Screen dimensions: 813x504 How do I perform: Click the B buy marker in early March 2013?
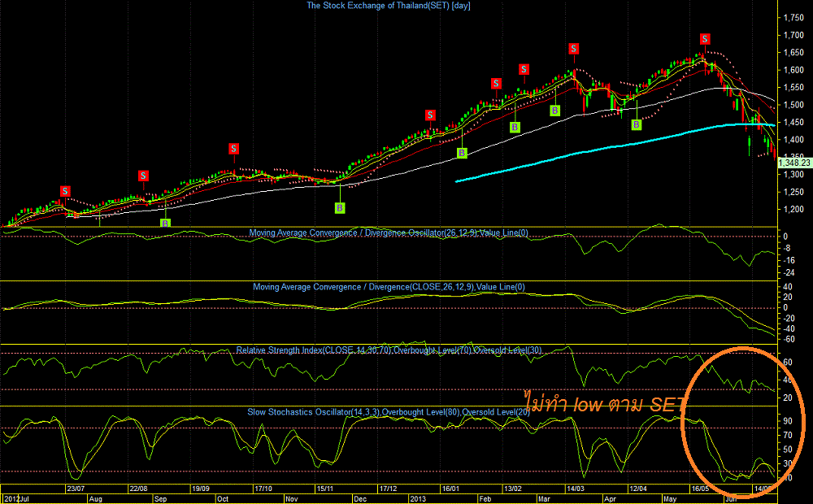[x=554, y=111]
